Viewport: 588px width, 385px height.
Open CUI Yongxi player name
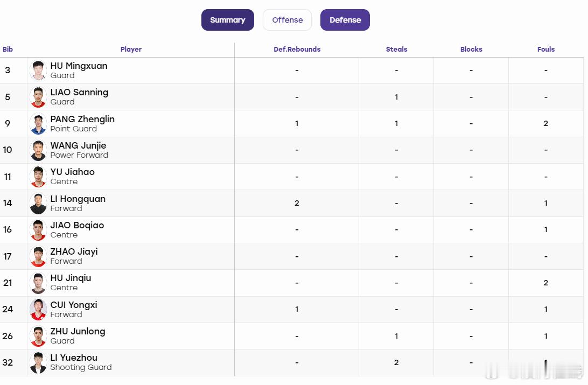(74, 305)
